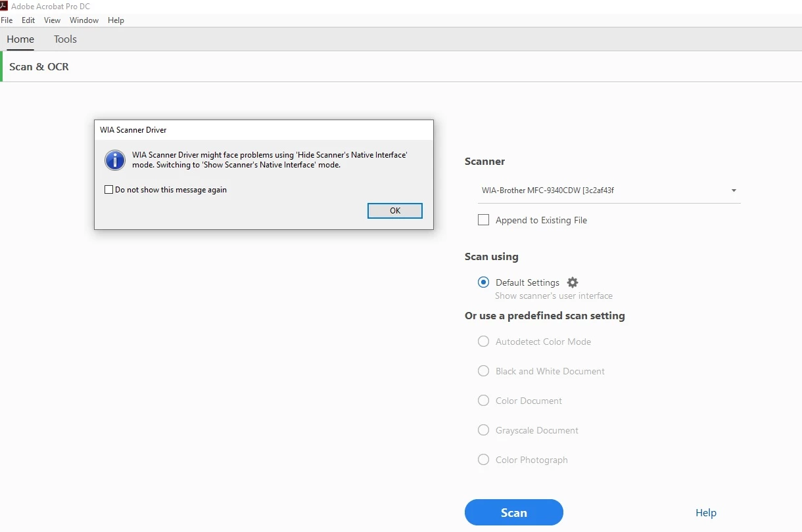Switch to the Home tab
Screen dimensions: 802x532
[20, 39]
